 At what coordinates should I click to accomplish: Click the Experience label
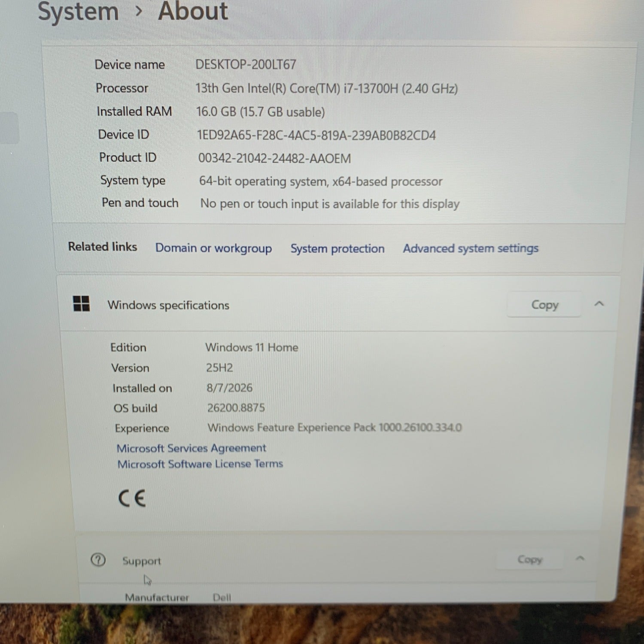[x=142, y=428]
